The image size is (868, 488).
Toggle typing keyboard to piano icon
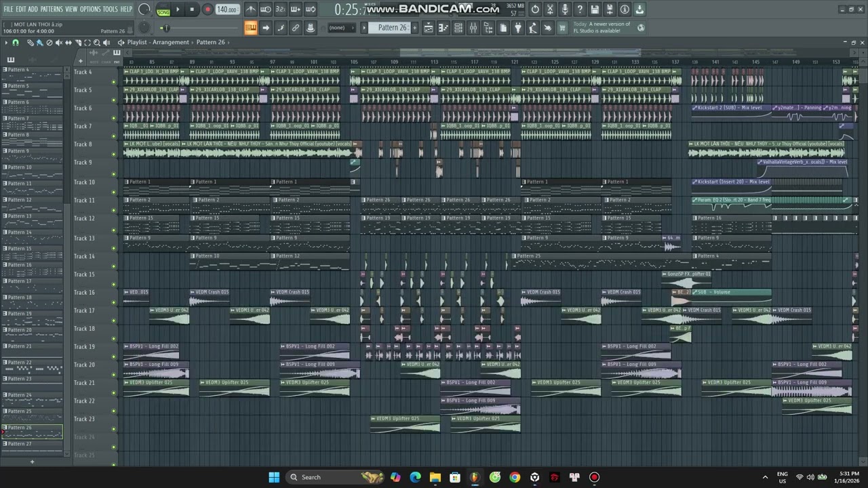(x=250, y=28)
